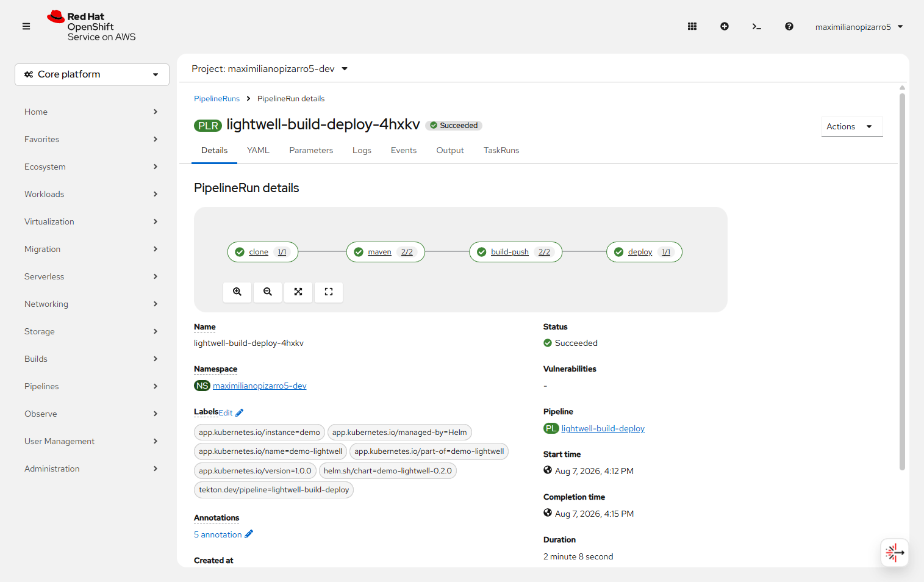Viewport: 924px width, 582px height.
Task: Switch to the Output tab
Action: click(x=450, y=151)
